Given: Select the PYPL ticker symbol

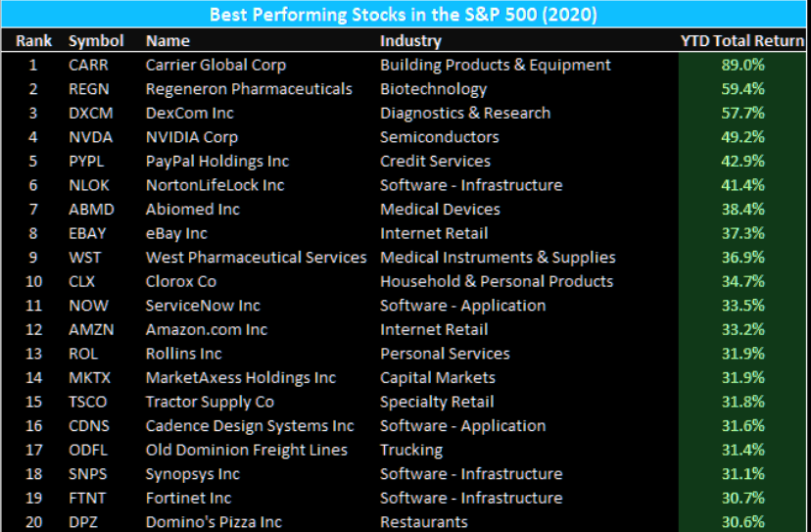Looking at the screenshot, I should 89,161.
